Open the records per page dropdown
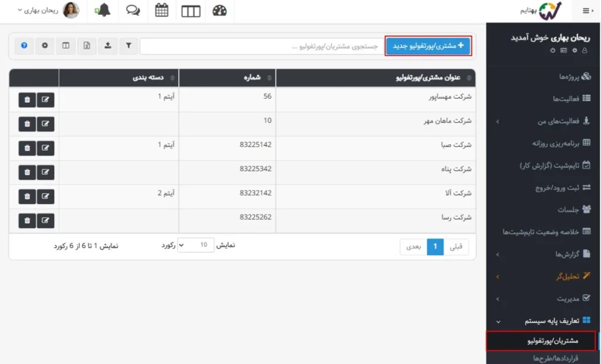The width and height of the screenshot is (601, 364). (196, 245)
